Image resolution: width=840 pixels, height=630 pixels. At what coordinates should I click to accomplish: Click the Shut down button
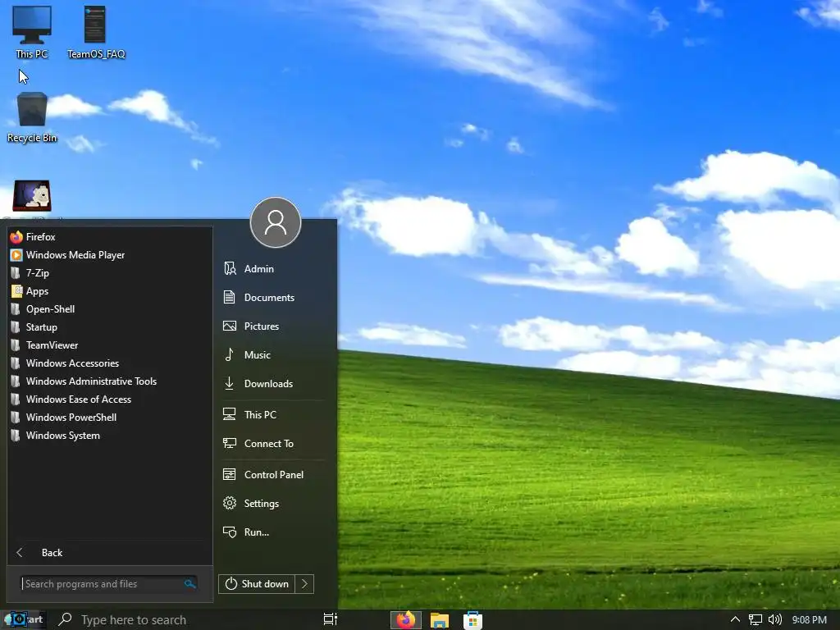257,584
